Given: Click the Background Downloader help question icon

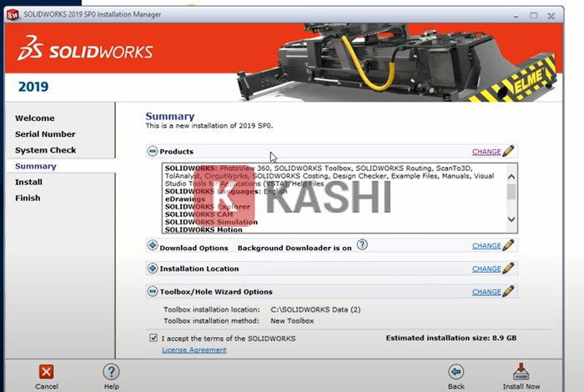Looking at the screenshot, I should pyautogui.click(x=362, y=244).
